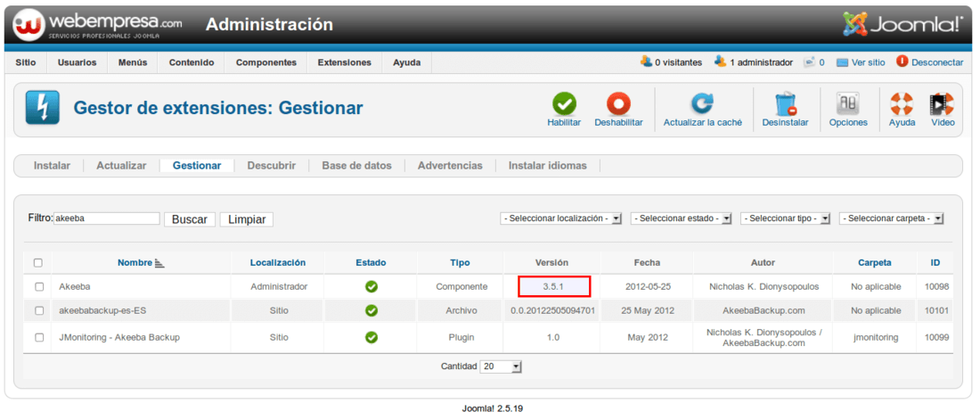Switch to the Instalar idiomas tab

click(x=548, y=166)
